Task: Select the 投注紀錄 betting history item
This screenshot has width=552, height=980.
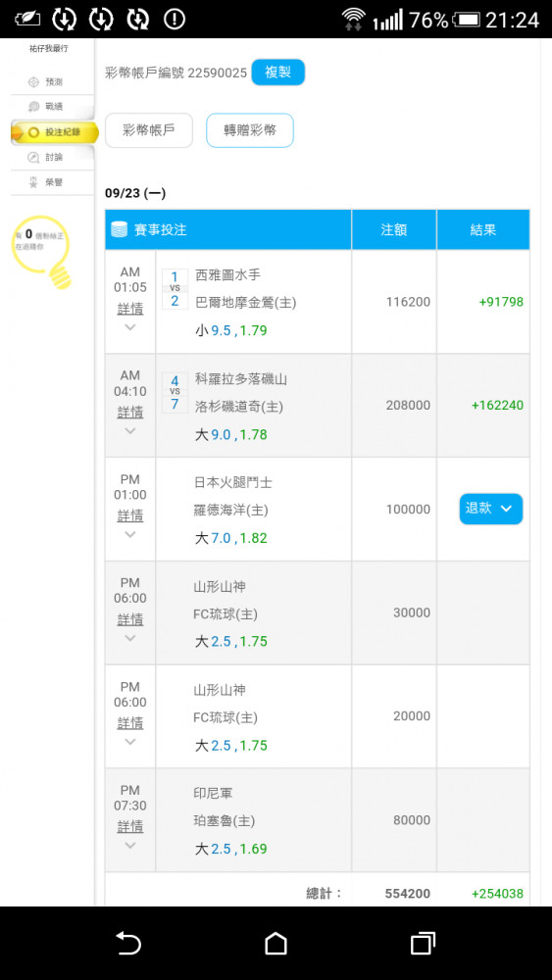Action: [x=54, y=132]
